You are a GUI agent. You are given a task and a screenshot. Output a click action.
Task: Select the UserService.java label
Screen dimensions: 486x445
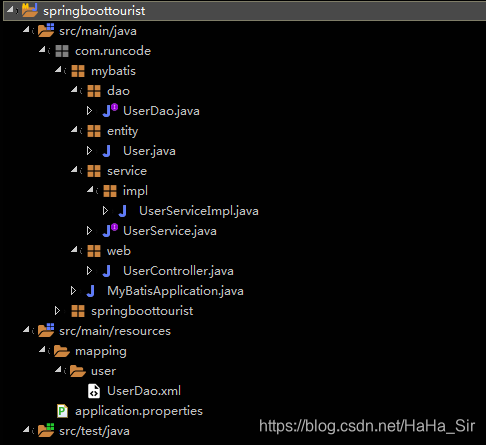(170, 231)
